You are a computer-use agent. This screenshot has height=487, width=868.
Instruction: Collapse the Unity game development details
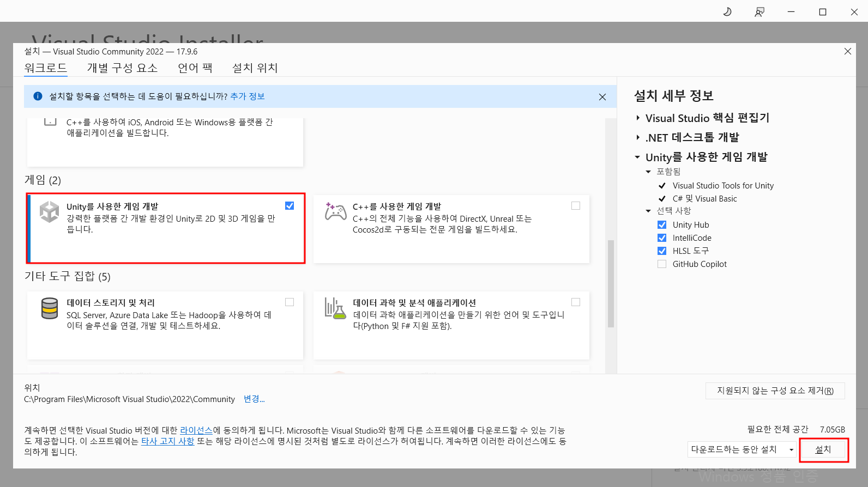(637, 157)
